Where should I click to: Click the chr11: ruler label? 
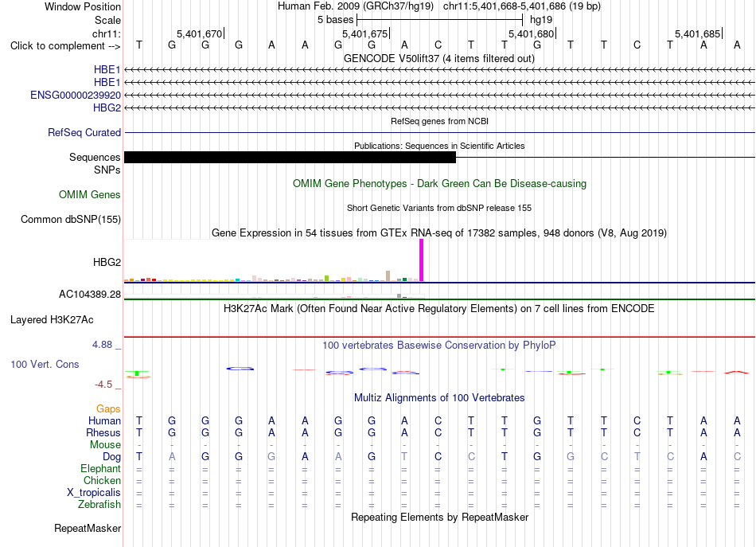click(106, 33)
